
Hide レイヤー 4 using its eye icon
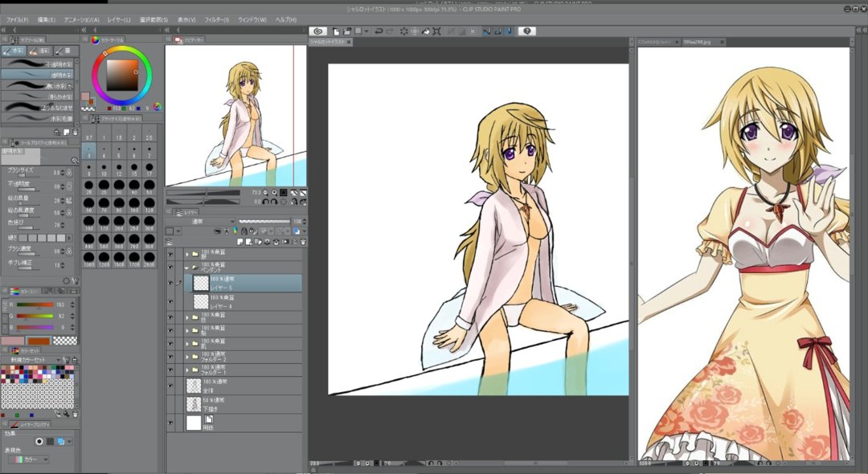(x=170, y=301)
